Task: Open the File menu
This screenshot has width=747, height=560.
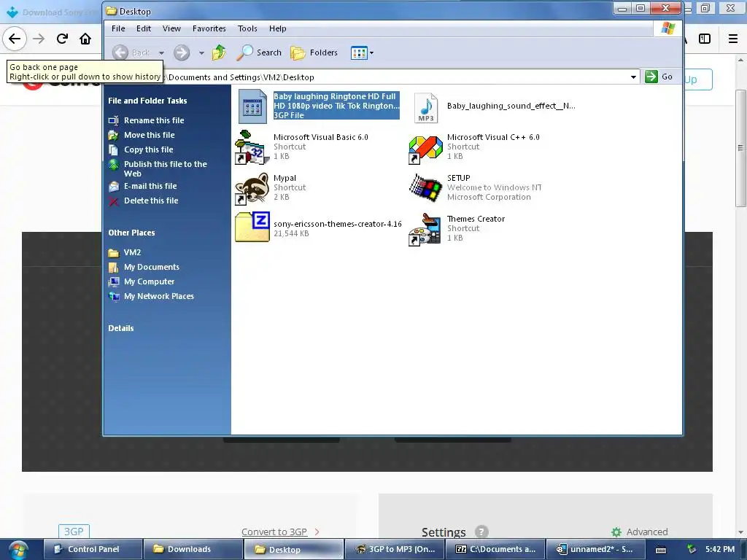Action: (x=118, y=28)
